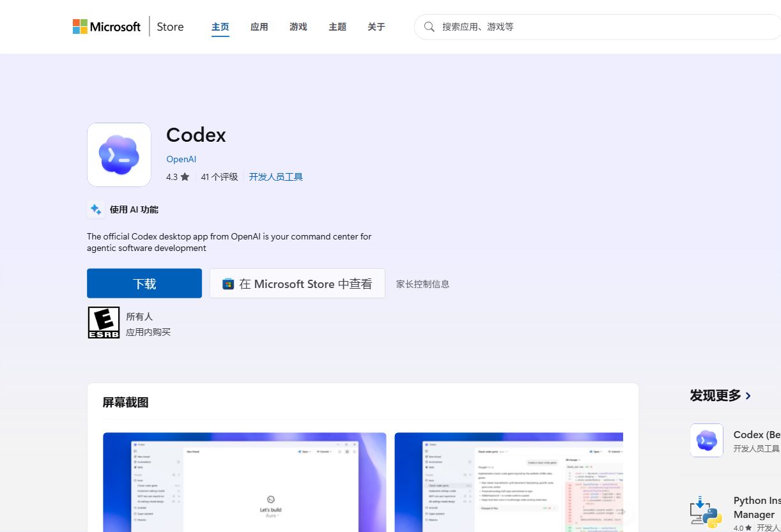Screen dimensions: 781x532
Task: Click the 屏幕截图 heading
Action: point(125,402)
